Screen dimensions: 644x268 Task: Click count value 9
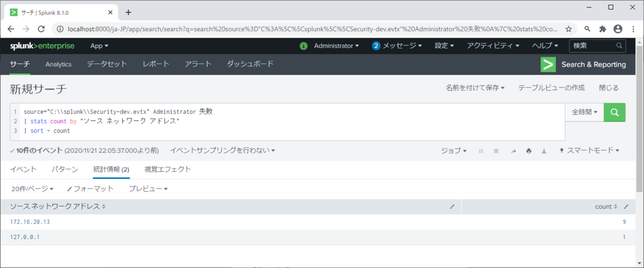(625, 222)
